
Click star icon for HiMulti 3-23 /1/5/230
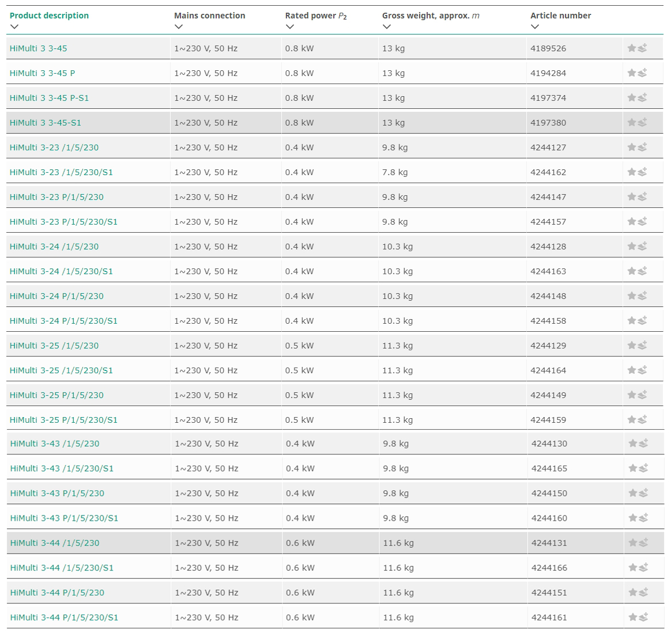point(632,147)
